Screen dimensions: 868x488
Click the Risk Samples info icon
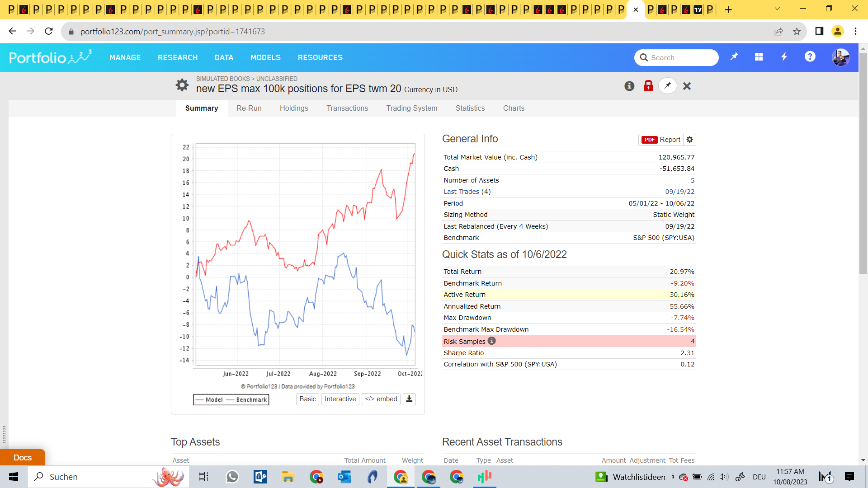click(492, 341)
